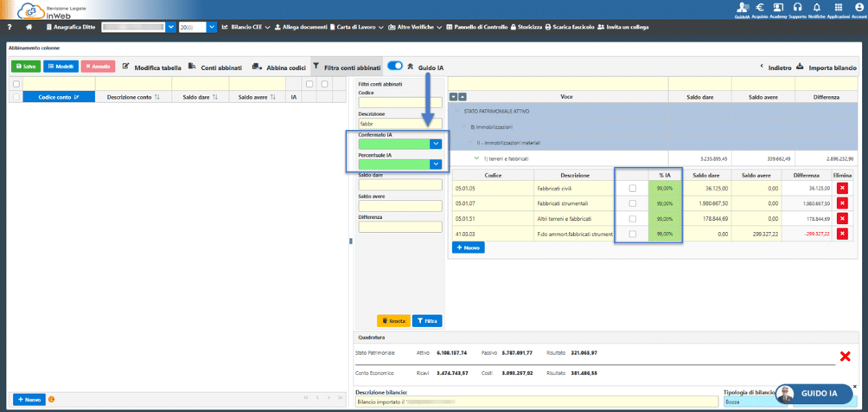Click the Indietro back link

775,67
